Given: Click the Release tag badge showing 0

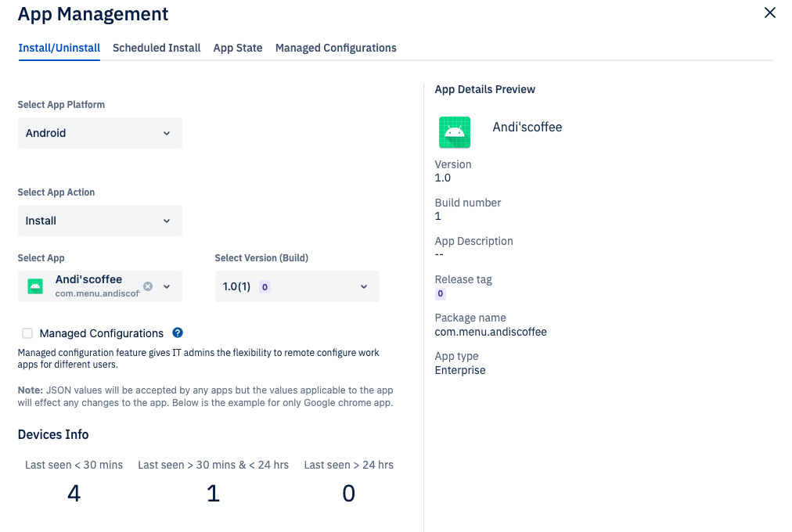Looking at the screenshot, I should (x=440, y=293).
